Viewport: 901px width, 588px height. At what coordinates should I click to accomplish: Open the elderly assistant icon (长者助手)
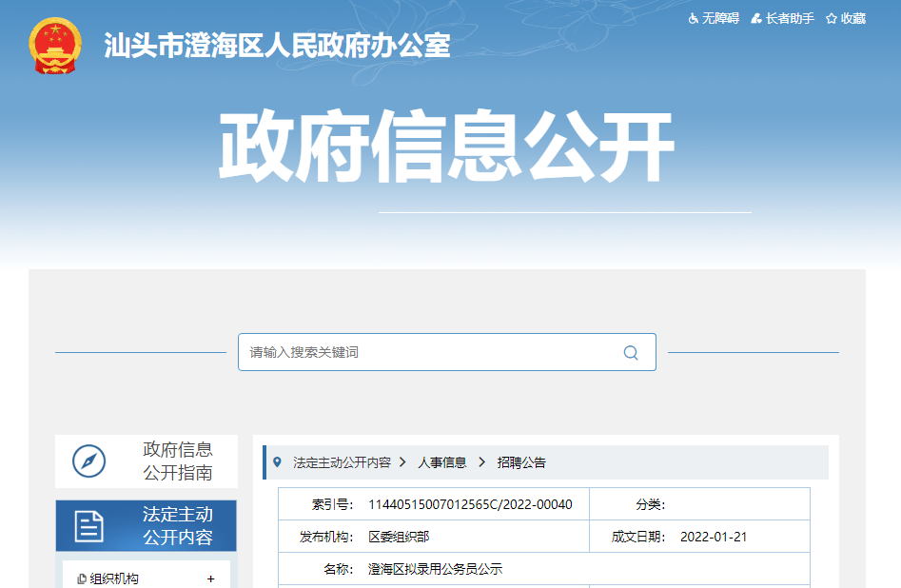click(x=756, y=19)
